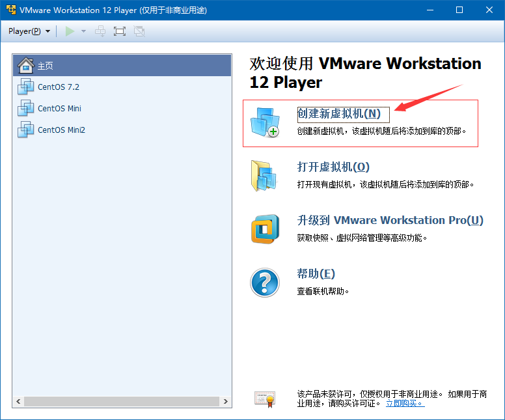Click the CentOS 7.2 VM icon
505x420 pixels.
(x=26, y=87)
